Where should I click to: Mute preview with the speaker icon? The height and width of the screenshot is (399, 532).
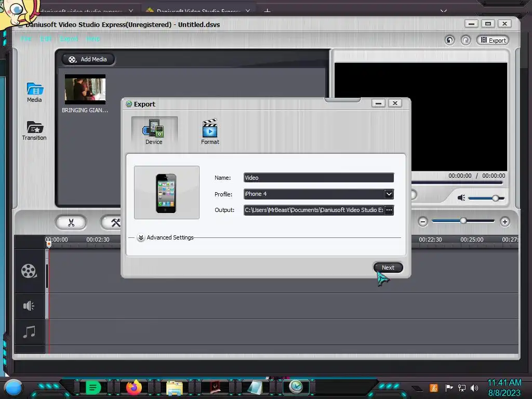click(x=461, y=198)
